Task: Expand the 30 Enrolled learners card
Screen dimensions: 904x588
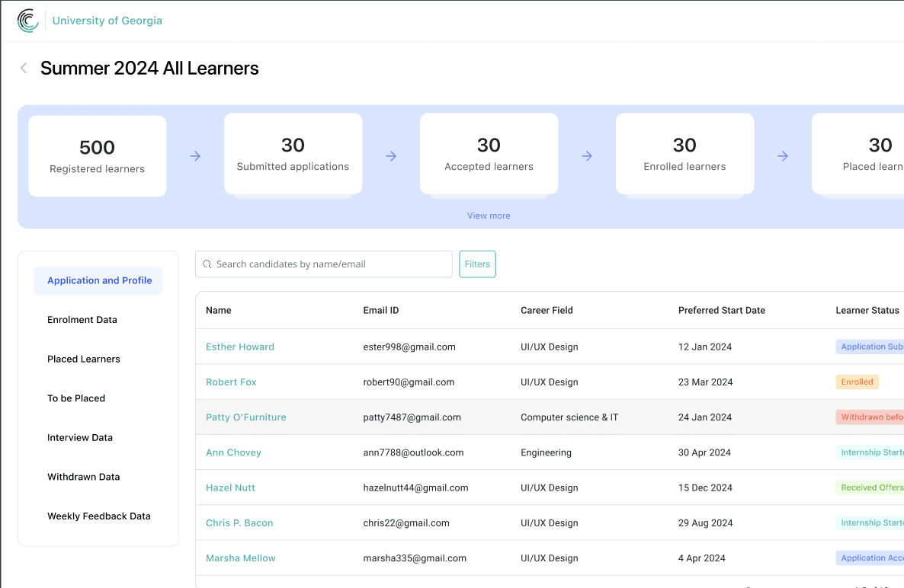Action: (685, 154)
